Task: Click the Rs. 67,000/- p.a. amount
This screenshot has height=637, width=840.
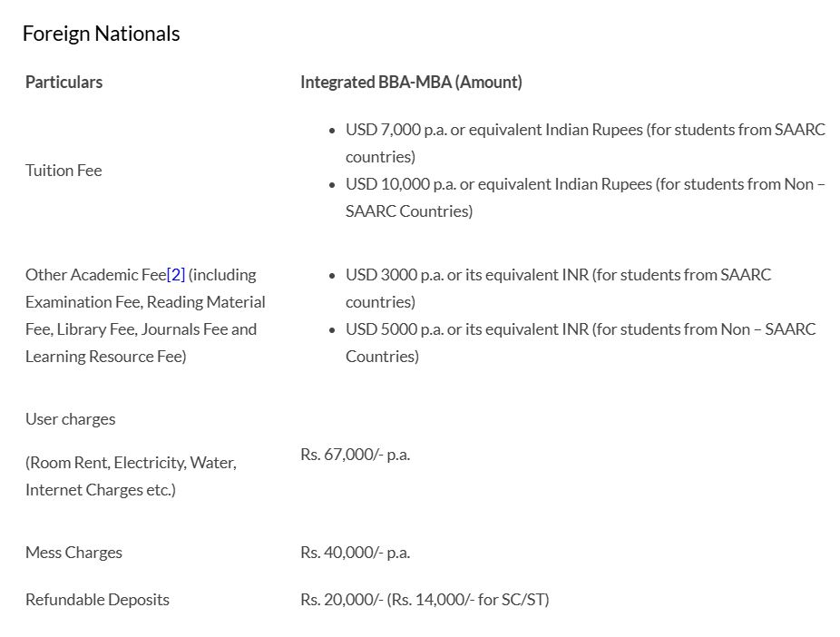Action: [355, 454]
